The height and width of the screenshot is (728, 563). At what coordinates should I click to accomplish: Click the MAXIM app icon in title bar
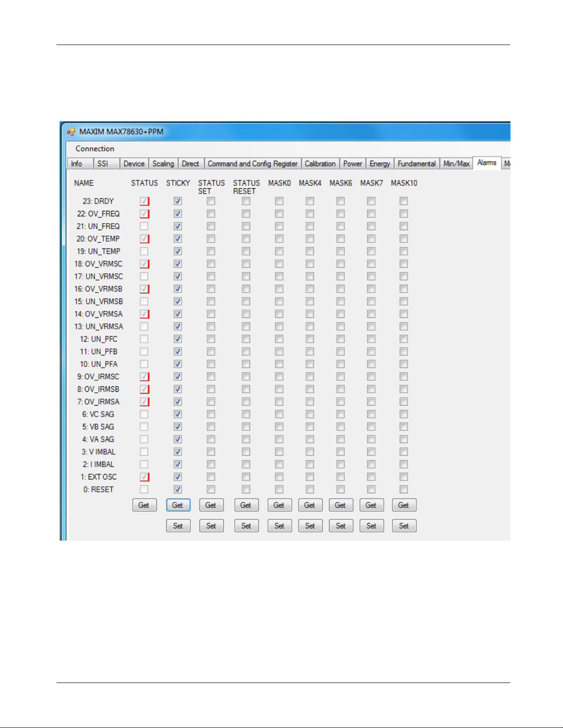71,132
